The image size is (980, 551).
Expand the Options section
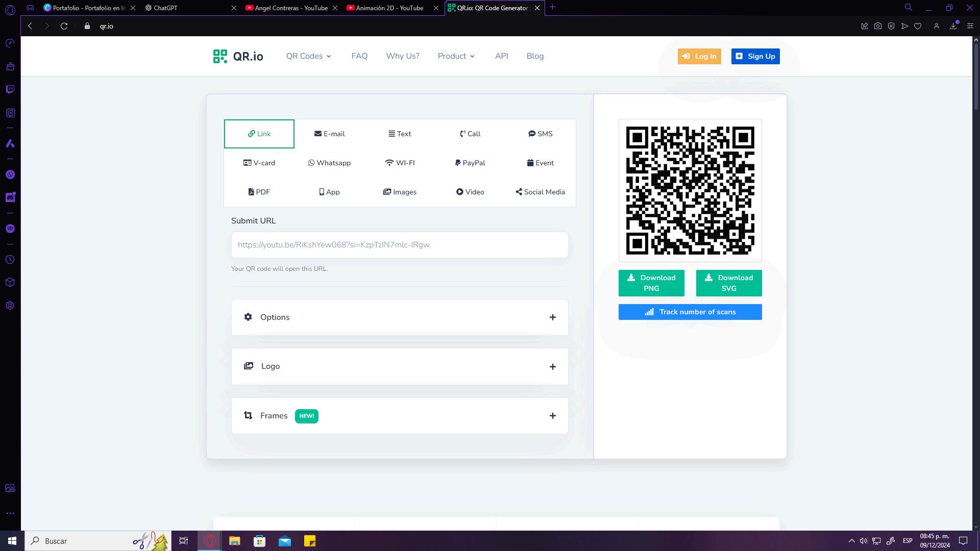(x=399, y=317)
